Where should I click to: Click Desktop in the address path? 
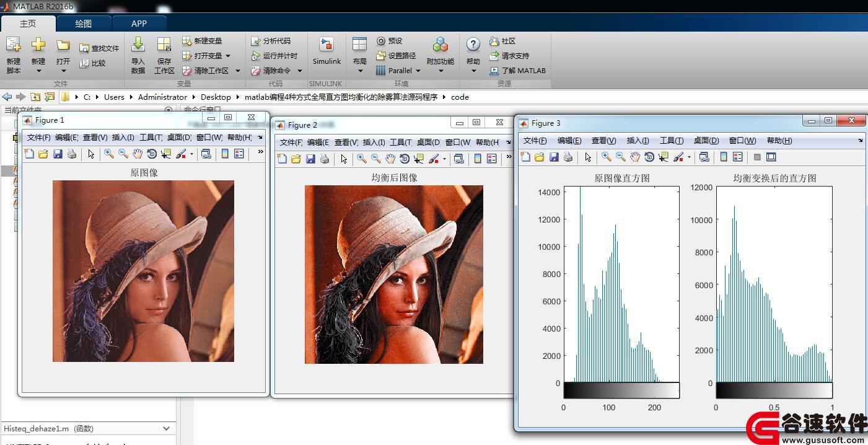216,97
